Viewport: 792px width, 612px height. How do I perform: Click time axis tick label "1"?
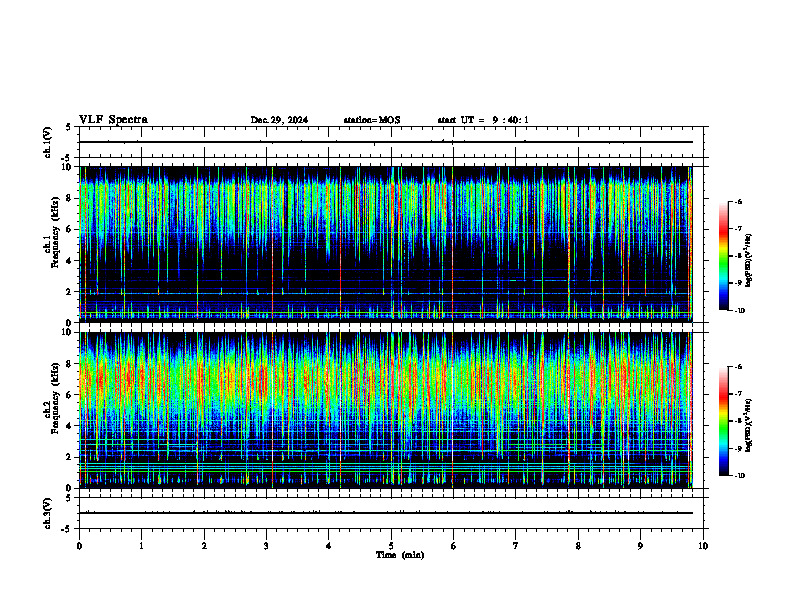tap(141, 546)
